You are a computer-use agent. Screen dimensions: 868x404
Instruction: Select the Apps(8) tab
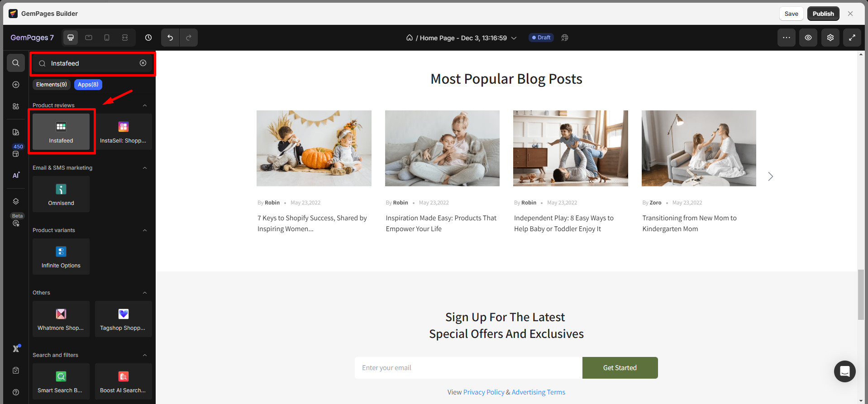(88, 85)
